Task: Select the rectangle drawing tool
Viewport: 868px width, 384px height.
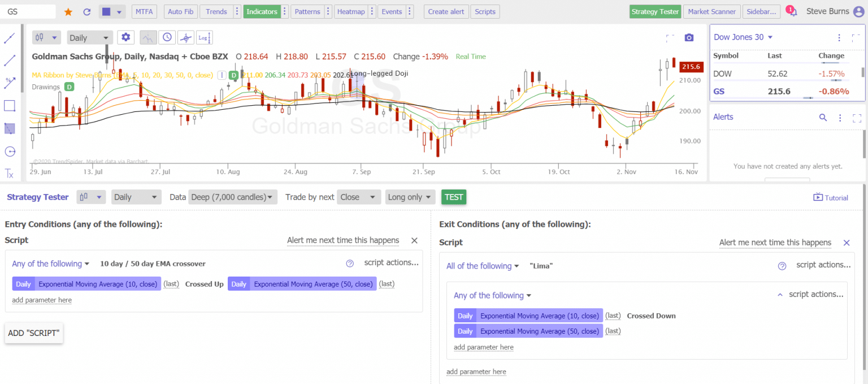Action: 9,105
